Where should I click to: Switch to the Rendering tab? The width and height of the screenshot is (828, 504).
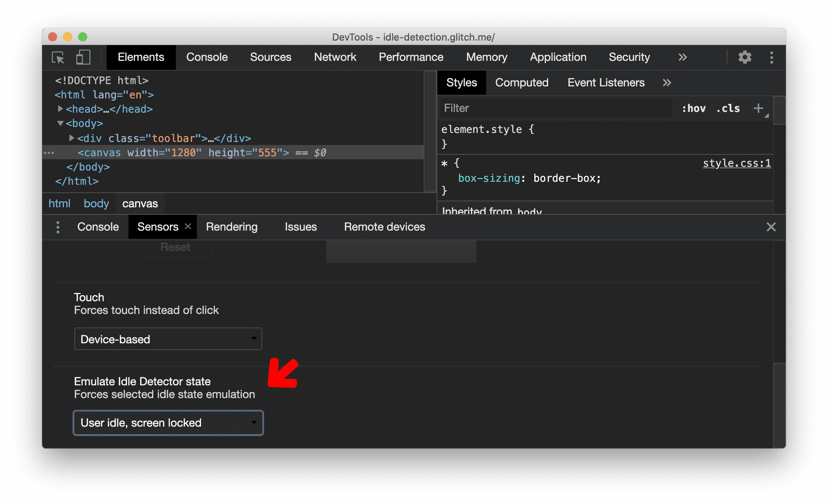coord(231,226)
